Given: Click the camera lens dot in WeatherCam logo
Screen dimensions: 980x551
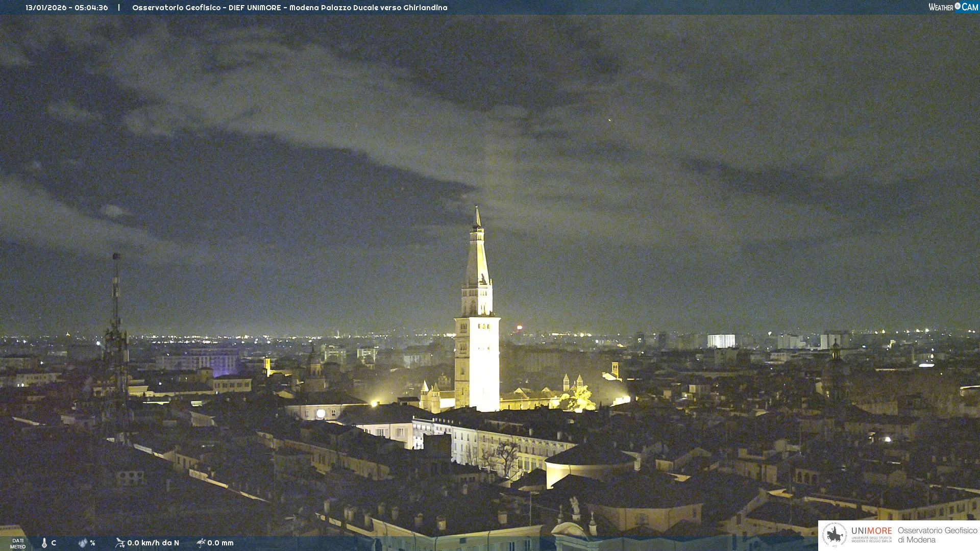Looking at the screenshot, I should click(958, 6).
